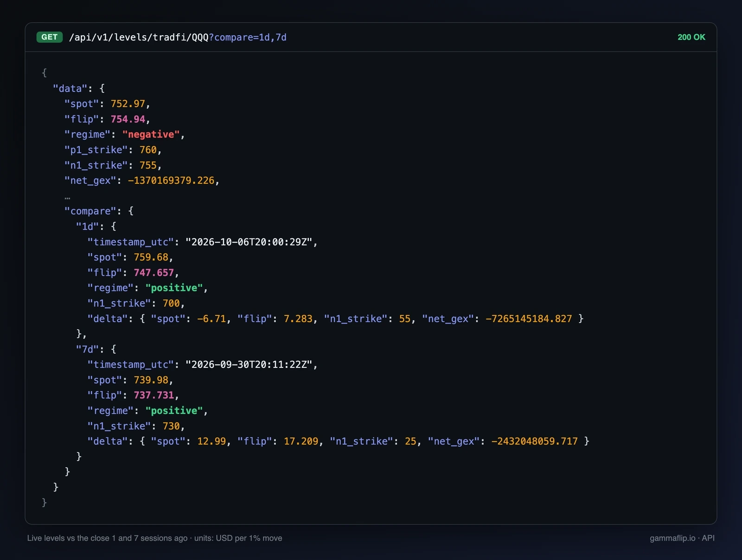Select 1d flip value 747.657

click(x=154, y=273)
